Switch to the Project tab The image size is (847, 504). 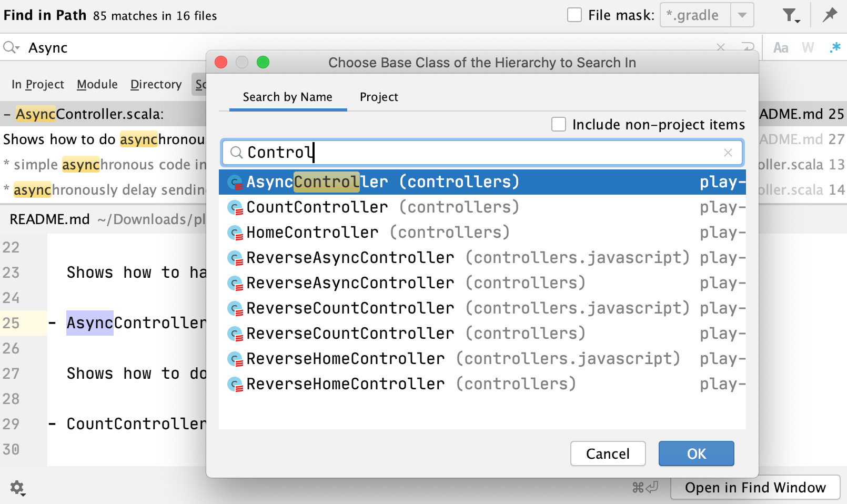tap(379, 97)
